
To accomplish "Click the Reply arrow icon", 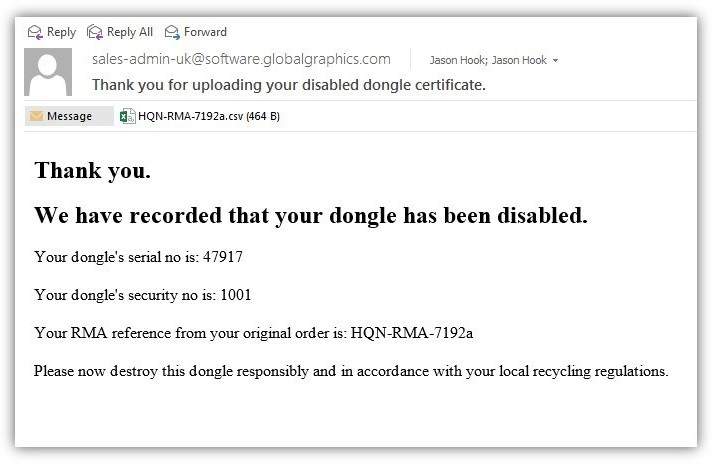I will [x=36, y=32].
